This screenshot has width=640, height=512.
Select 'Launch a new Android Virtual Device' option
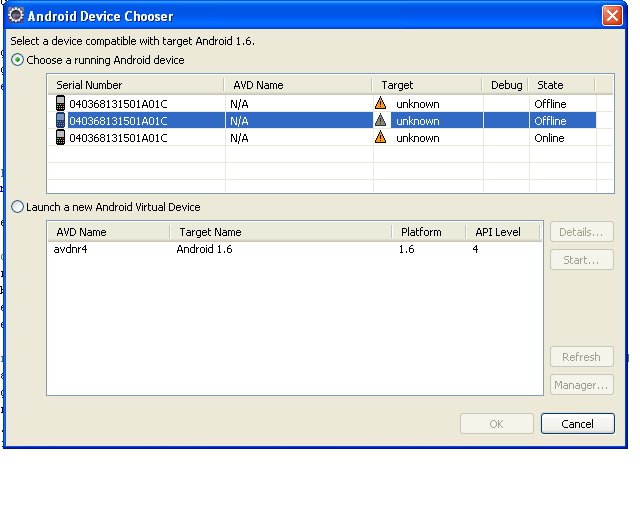(17, 207)
